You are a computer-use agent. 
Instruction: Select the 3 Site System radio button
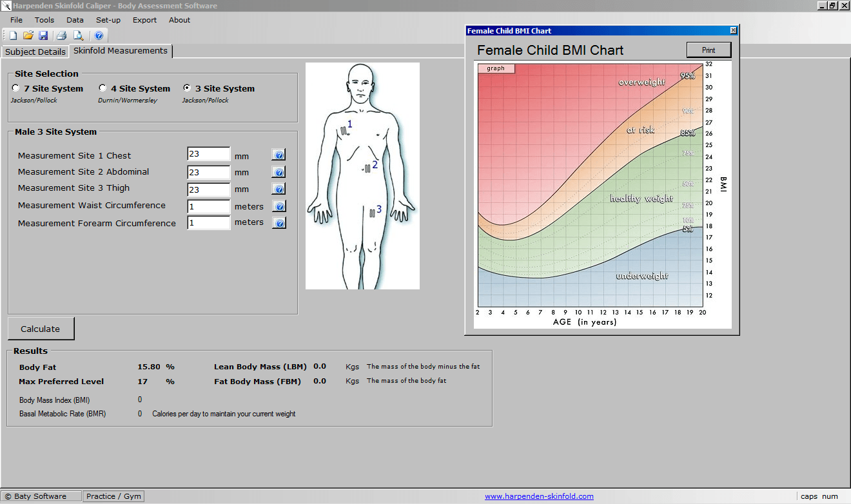tap(188, 88)
